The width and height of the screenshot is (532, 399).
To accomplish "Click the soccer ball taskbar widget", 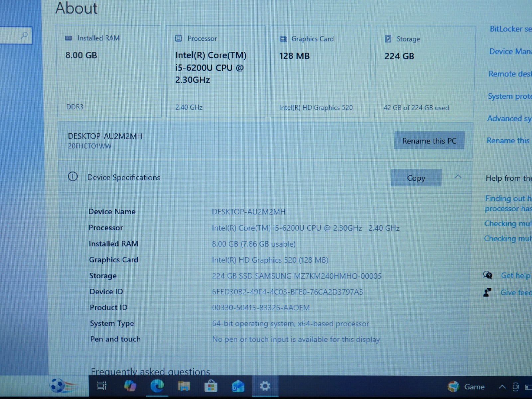I will pos(63,385).
